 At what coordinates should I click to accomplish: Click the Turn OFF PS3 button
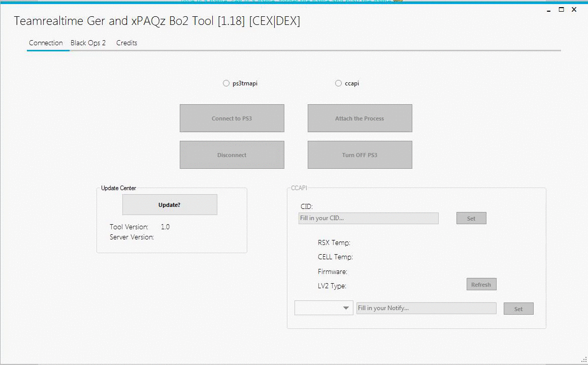point(360,155)
